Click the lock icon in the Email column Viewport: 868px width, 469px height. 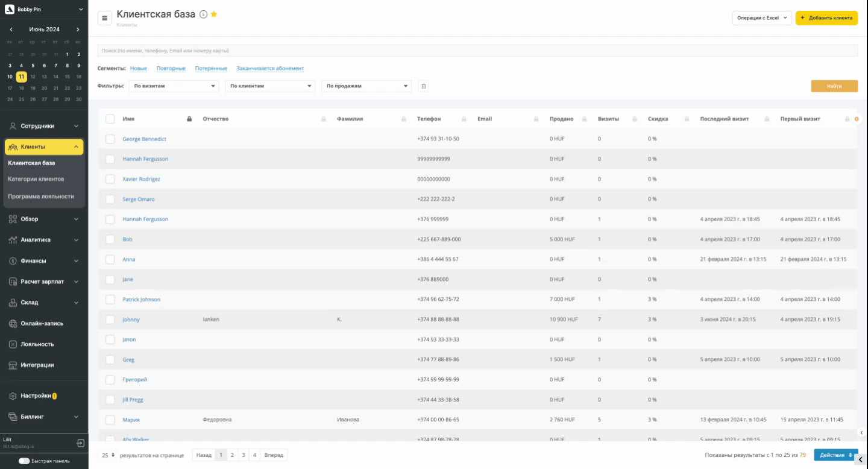coord(536,119)
